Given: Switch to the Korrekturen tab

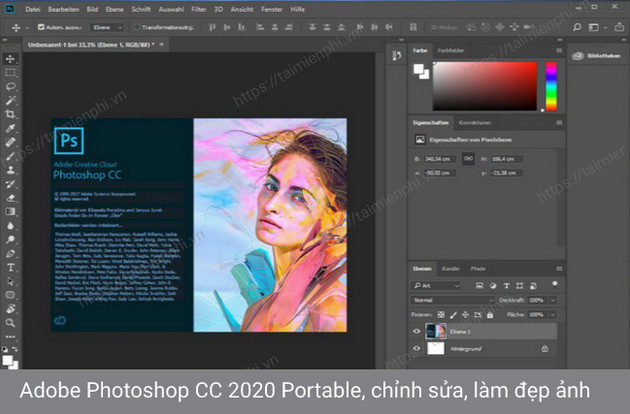Looking at the screenshot, I should [x=475, y=123].
